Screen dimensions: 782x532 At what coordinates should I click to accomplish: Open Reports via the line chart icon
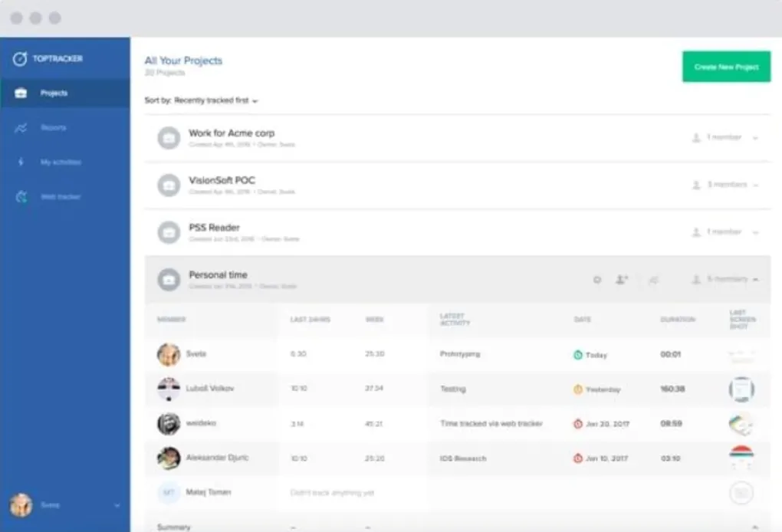tap(19, 127)
